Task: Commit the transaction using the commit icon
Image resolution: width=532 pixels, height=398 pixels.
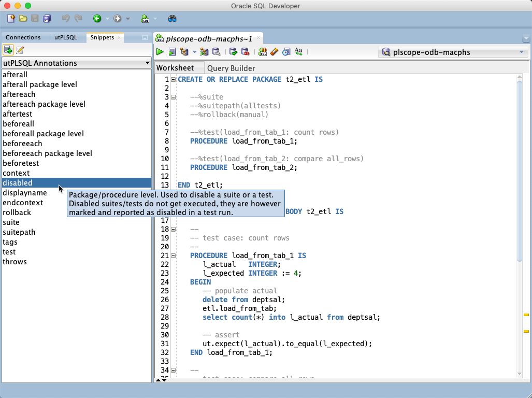Action: click(233, 52)
